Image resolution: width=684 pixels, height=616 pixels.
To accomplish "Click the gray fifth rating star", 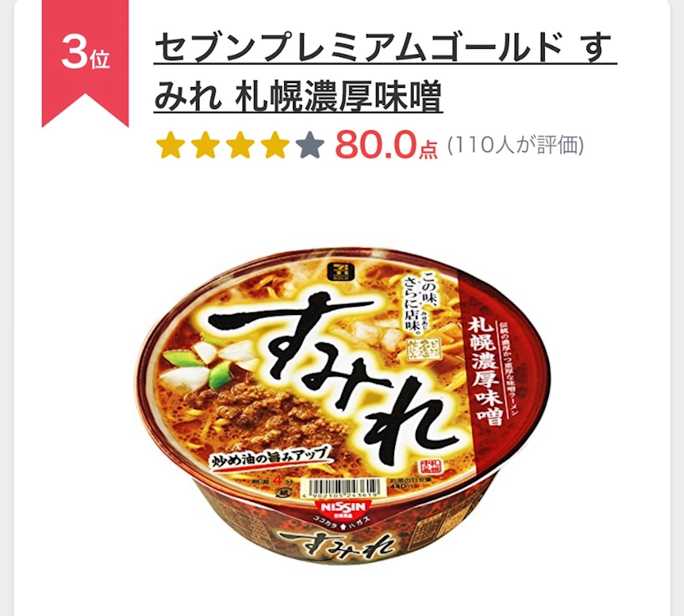I will tap(309, 146).
